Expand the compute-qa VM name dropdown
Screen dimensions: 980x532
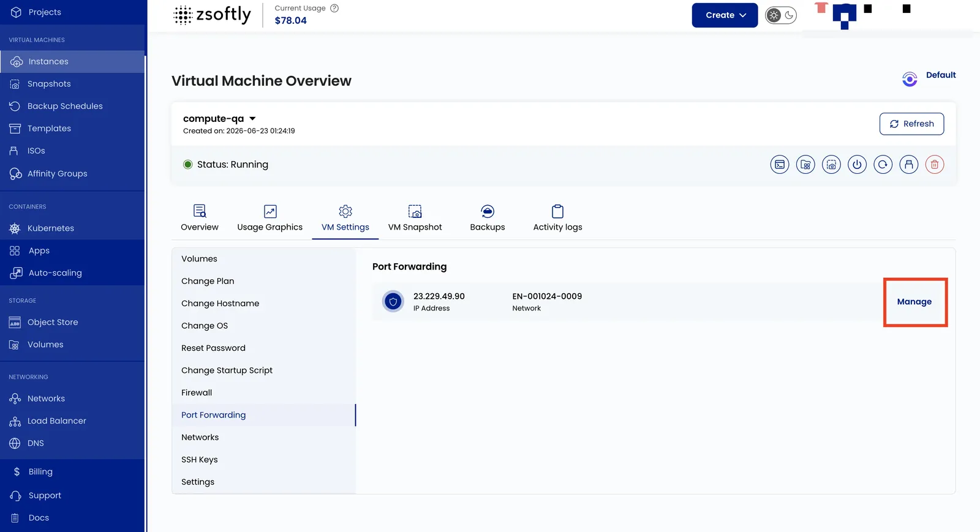[x=252, y=119]
